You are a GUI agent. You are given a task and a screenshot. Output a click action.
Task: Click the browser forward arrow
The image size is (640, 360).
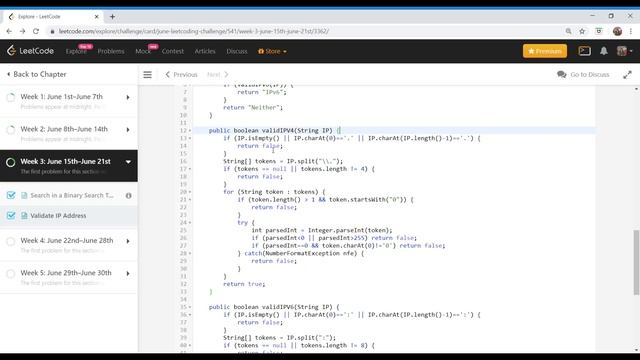[22, 31]
